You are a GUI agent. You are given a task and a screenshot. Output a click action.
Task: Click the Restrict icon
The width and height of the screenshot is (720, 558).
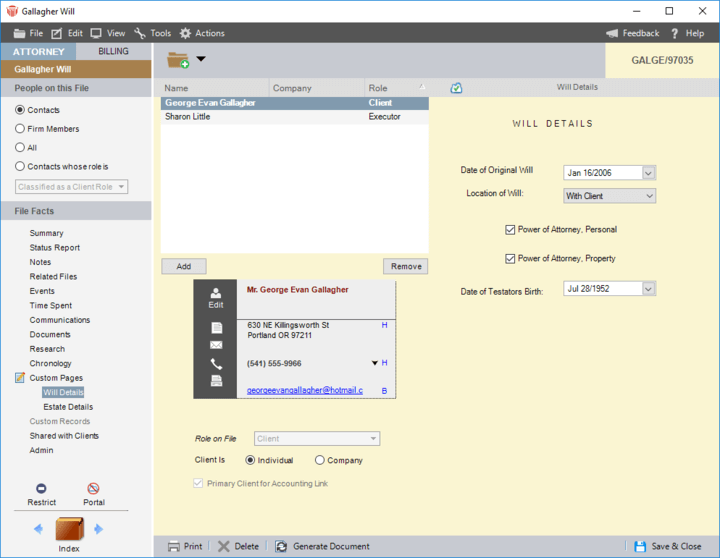(x=42, y=489)
